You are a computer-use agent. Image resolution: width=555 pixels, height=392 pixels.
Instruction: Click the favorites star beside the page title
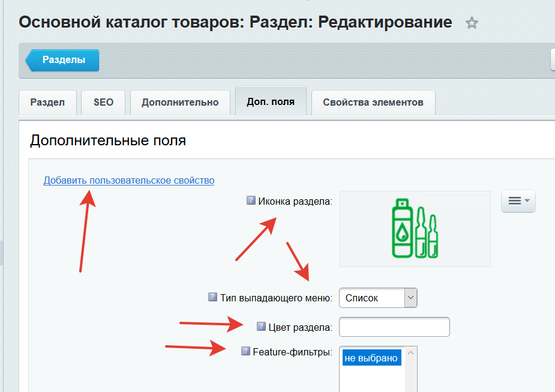(472, 23)
